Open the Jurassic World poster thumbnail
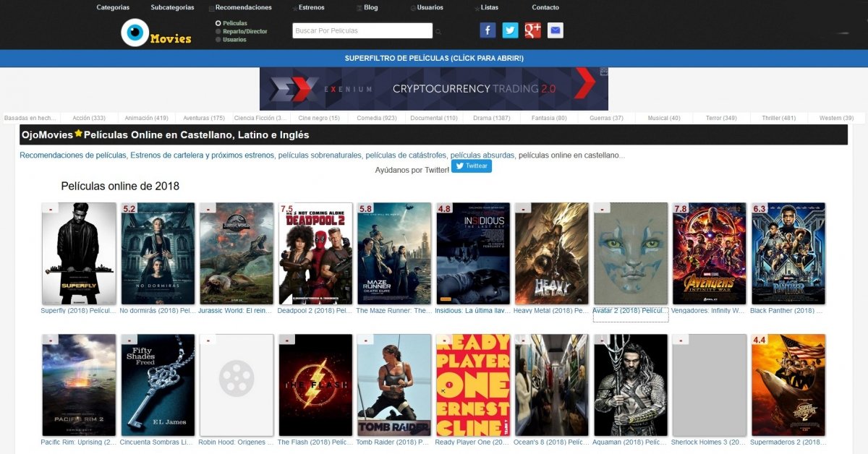 (237, 254)
